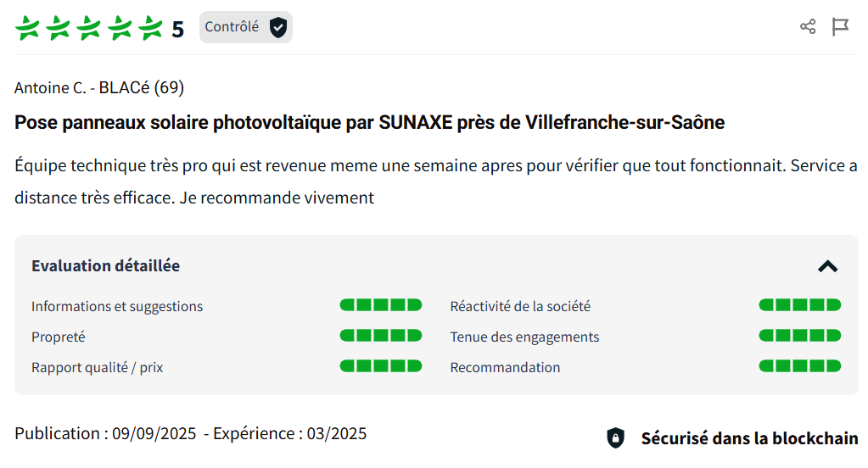Click the Contrôlé shield check icon

click(x=278, y=27)
